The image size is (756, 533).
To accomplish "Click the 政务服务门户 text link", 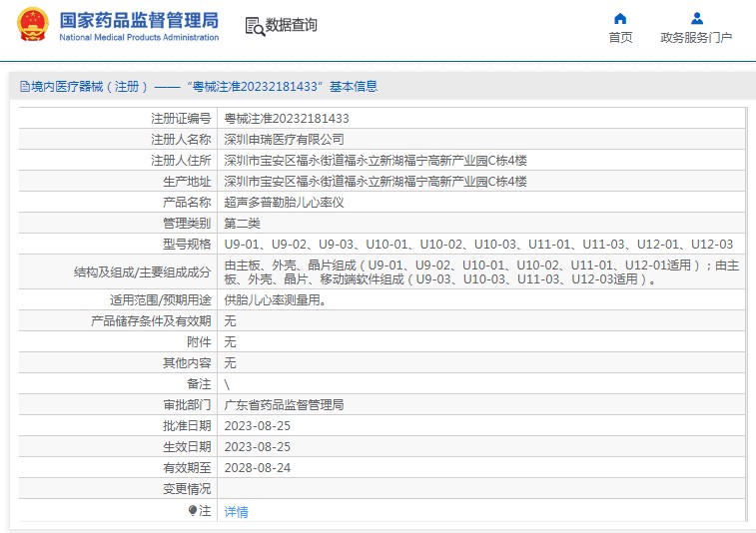I will [x=696, y=38].
